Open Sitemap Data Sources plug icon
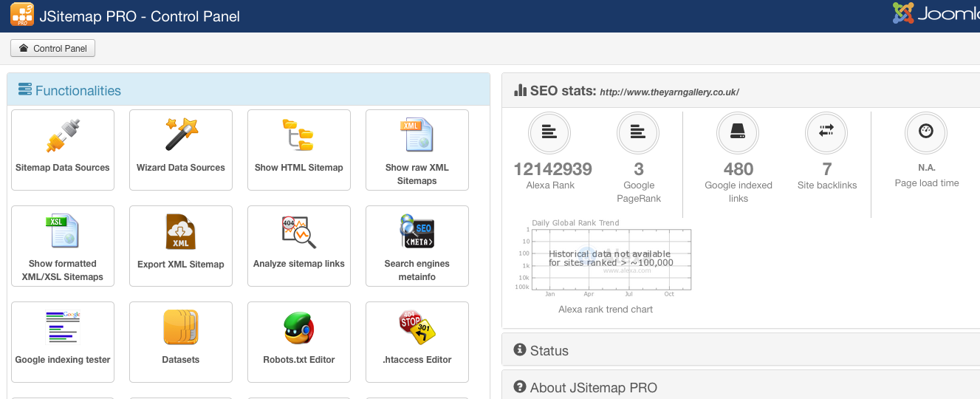This screenshot has height=399, width=980. [63, 135]
